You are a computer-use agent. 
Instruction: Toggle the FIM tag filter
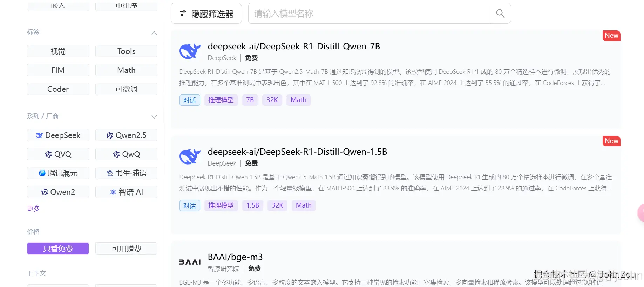[x=58, y=70]
